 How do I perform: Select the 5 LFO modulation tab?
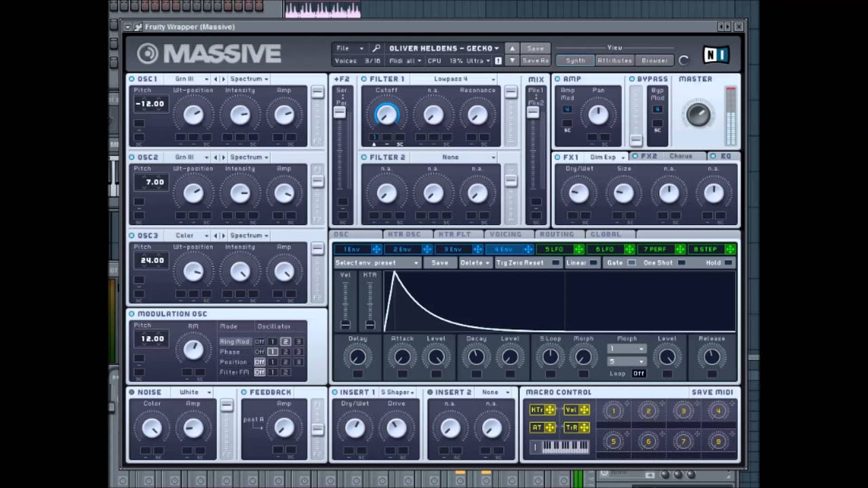555,249
